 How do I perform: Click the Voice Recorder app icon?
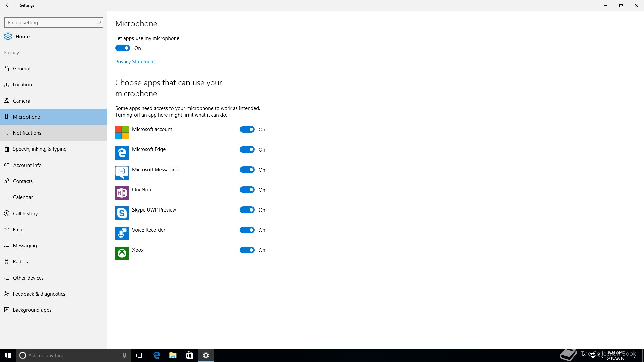pyautogui.click(x=122, y=233)
